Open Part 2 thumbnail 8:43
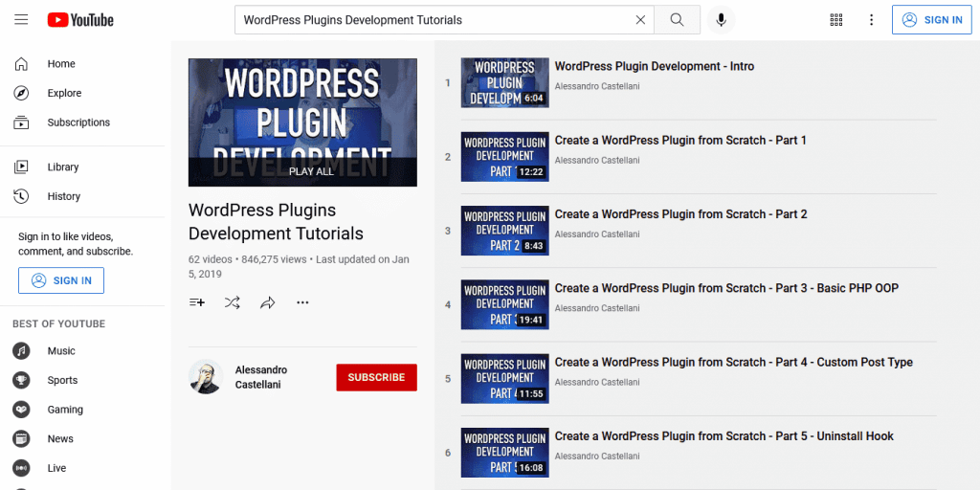Screen dimensions: 980x490 click(505, 231)
